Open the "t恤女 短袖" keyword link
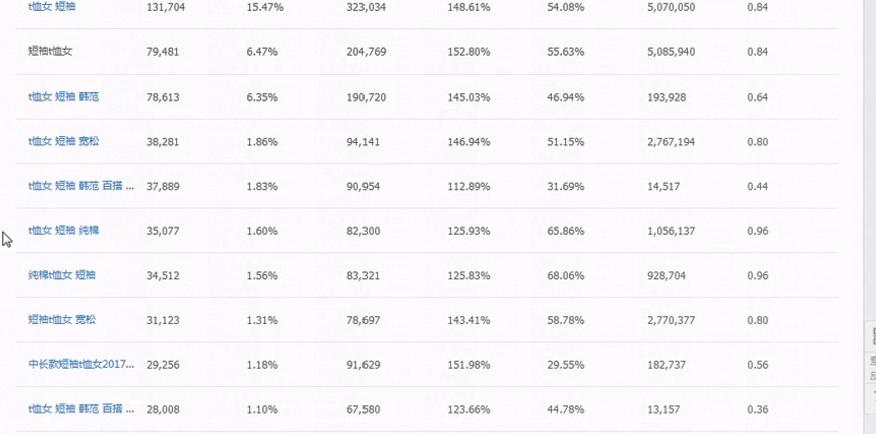Image resolution: width=876 pixels, height=434 pixels. [51, 7]
